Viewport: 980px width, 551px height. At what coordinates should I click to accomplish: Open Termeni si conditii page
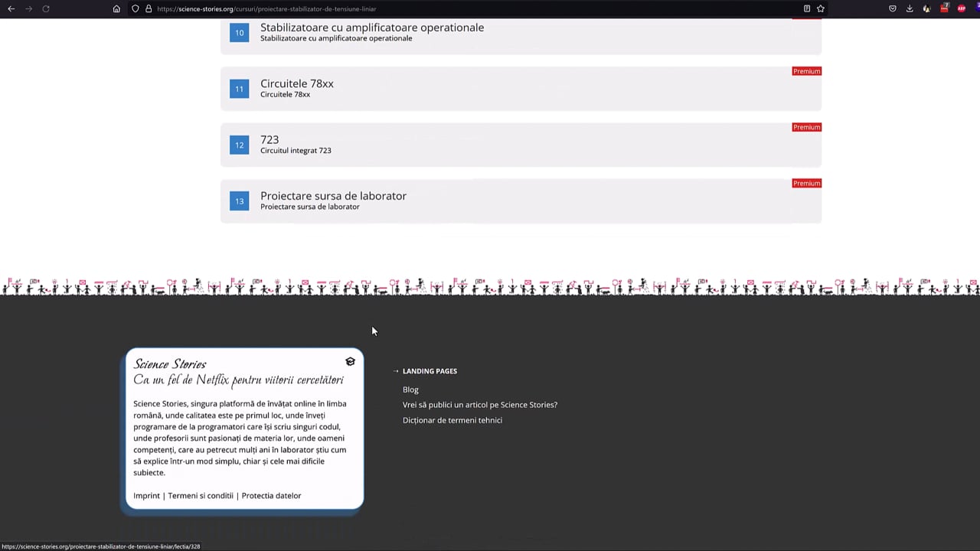pyautogui.click(x=201, y=496)
